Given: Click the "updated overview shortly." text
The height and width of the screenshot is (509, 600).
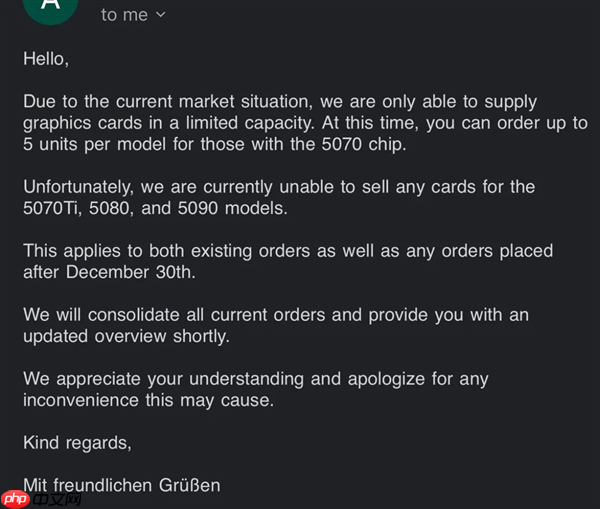Looking at the screenshot, I should [x=126, y=336].
